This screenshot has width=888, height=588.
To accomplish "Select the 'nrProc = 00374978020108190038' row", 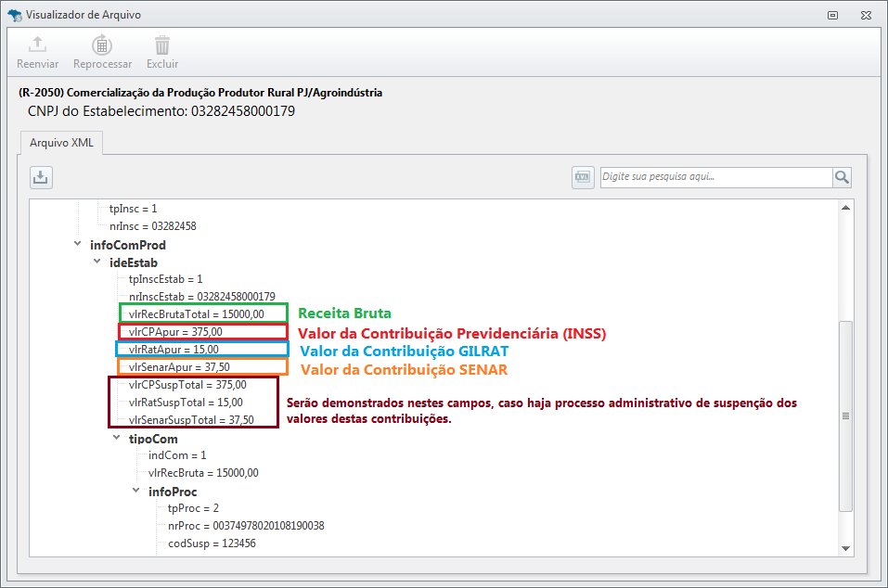I will (x=246, y=526).
